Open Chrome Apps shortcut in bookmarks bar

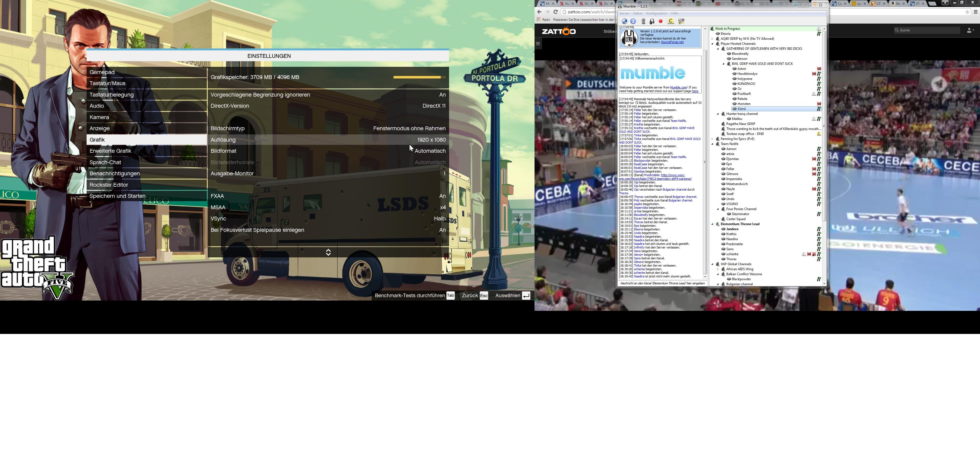tap(543, 19)
